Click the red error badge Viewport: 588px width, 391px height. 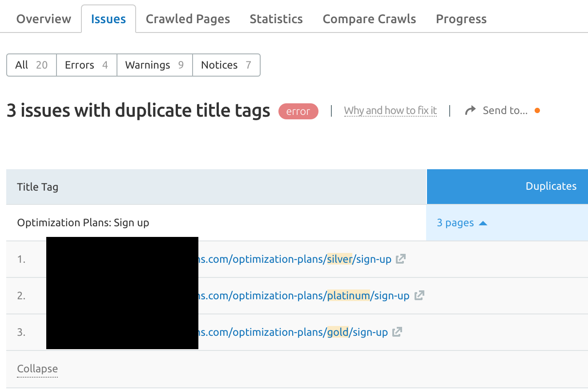[298, 111]
